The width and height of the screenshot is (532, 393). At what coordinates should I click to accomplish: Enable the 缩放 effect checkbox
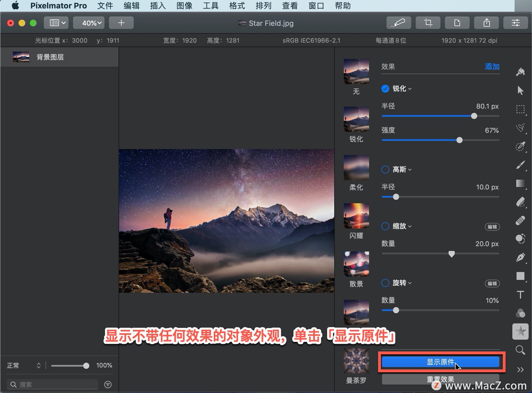385,226
